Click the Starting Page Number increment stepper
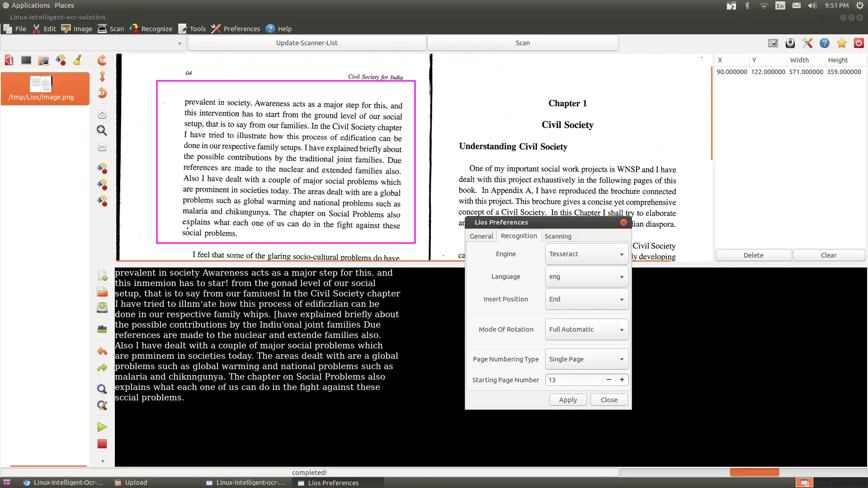 pos(622,380)
